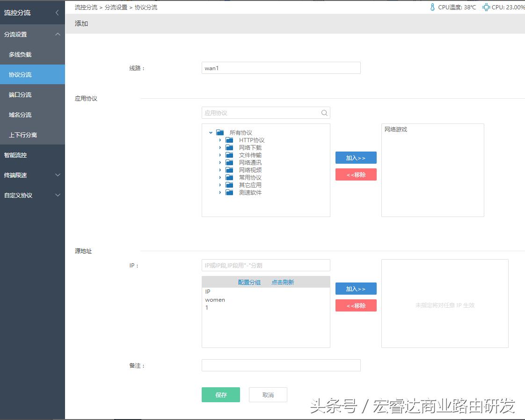The width and height of the screenshot is (525, 420).
Task: Select 网络游戏 in the selected protocols list
Action: point(396,129)
